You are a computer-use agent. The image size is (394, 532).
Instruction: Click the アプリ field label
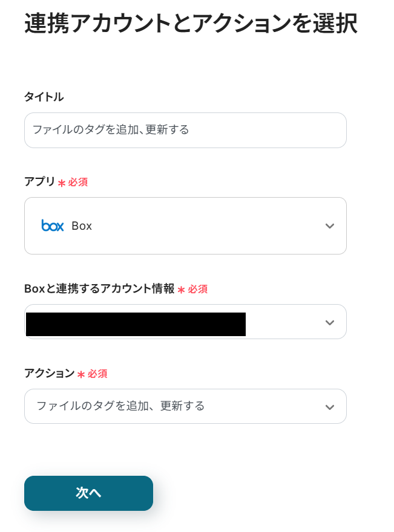click(x=39, y=182)
